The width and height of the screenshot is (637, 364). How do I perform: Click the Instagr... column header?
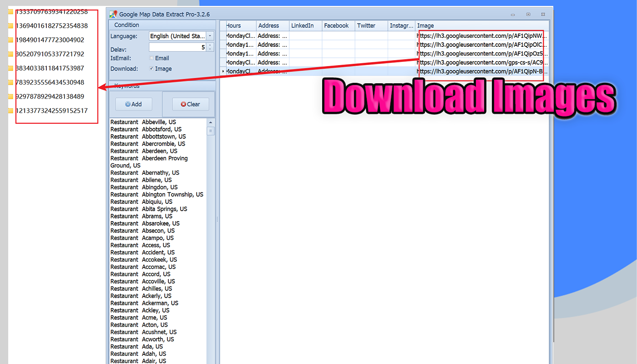pyautogui.click(x=402, y=25)
